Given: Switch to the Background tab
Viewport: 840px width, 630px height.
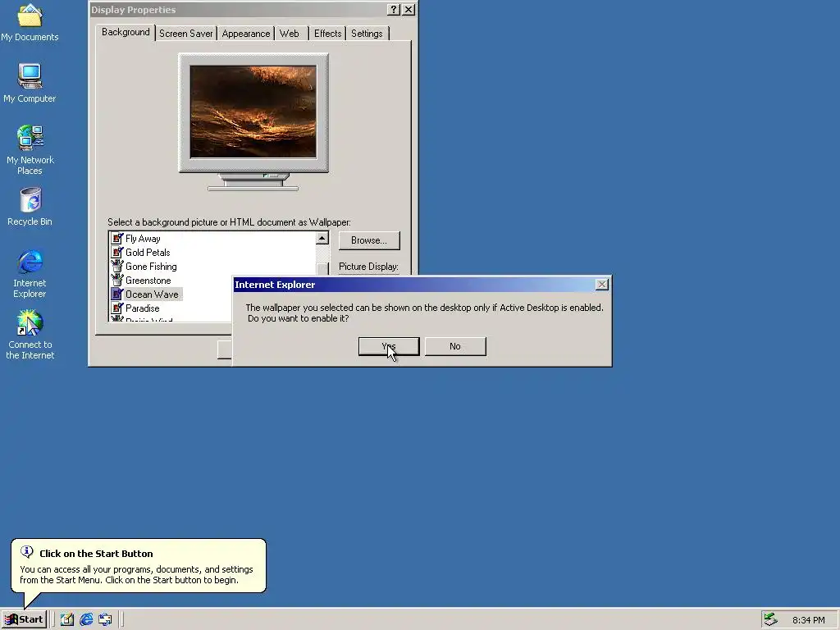Looking at the screenshot, I should [x=126, y=32].
